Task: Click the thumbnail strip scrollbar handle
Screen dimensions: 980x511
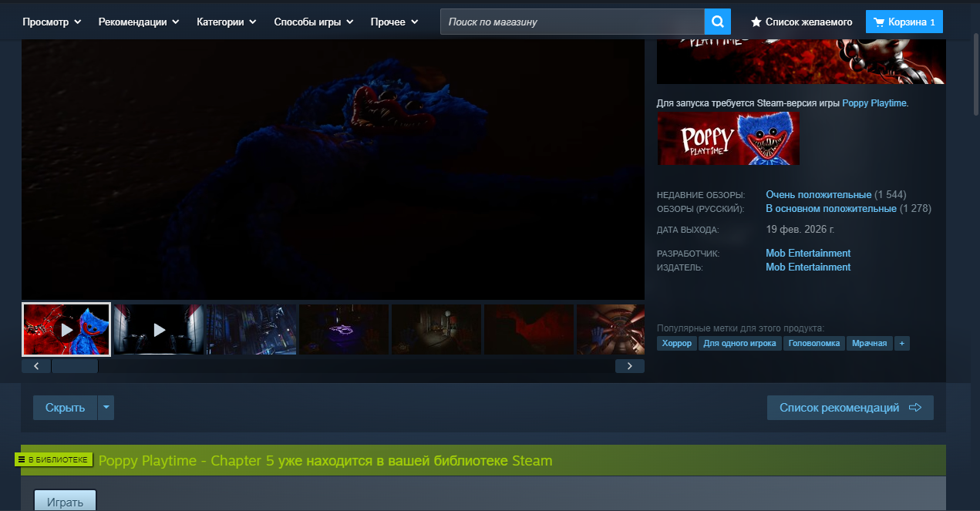Action: 75,366
